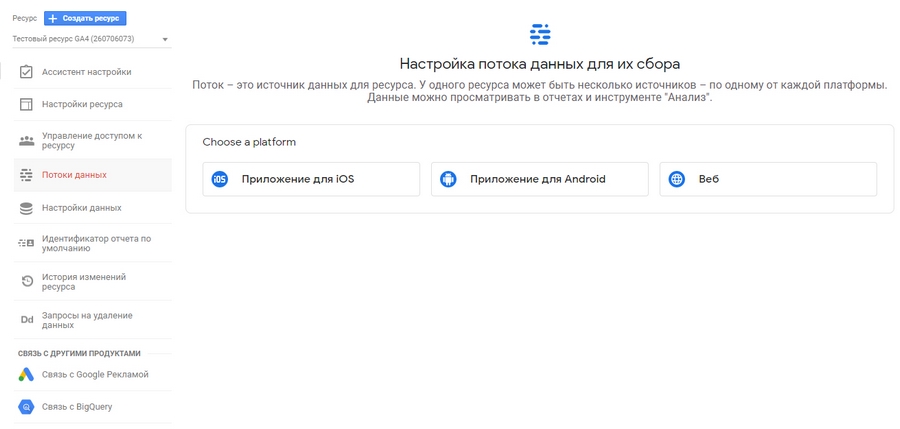Open the Тестовый ресурс GA4 property dropdown

[91, 39]
